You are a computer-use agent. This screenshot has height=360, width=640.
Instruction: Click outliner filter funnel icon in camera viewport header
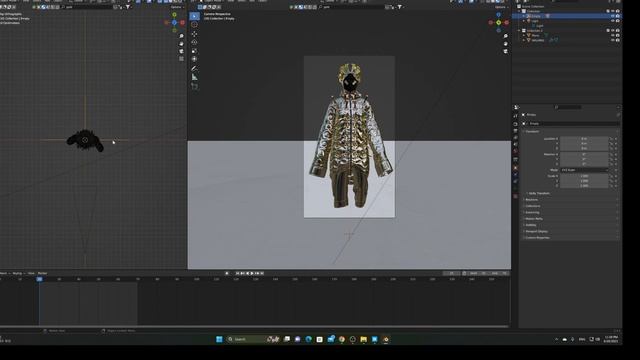coord(400,7)
